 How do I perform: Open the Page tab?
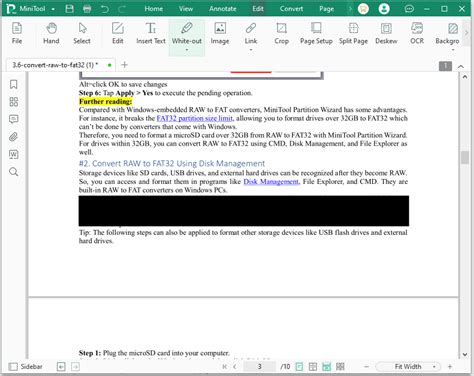(x=326, y=9)
